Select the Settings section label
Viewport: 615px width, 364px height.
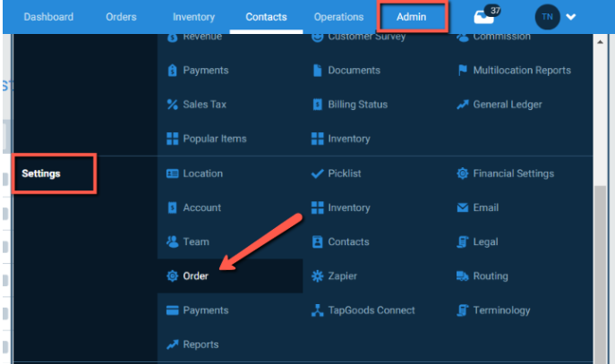click(x=41, y=174)
